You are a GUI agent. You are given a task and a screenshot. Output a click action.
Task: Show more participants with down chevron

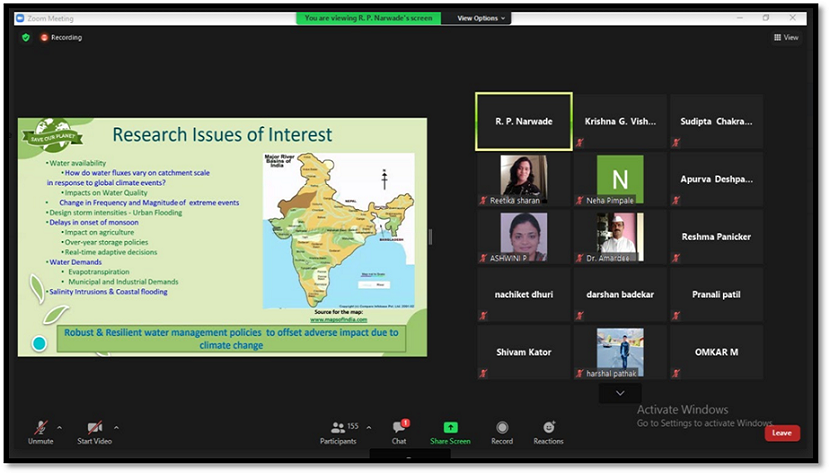point(619,394)
